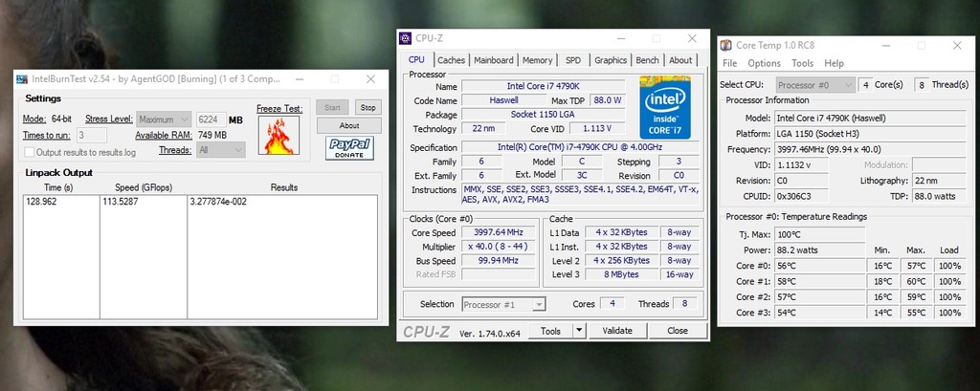Image resolution: width=980 pixels, height=391 pixels.
Task: Switch to the SPD tab
Action: (x=573, y=60)
